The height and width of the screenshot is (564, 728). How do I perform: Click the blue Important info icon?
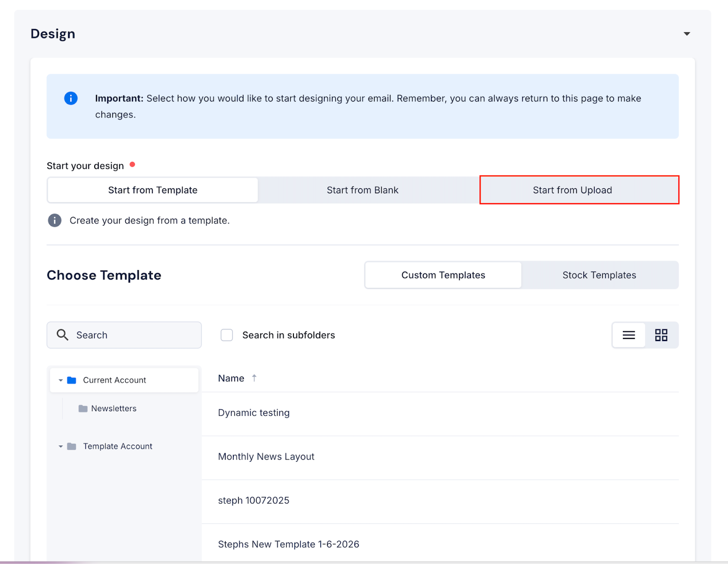pyautogui.click(x=71, y=98)
